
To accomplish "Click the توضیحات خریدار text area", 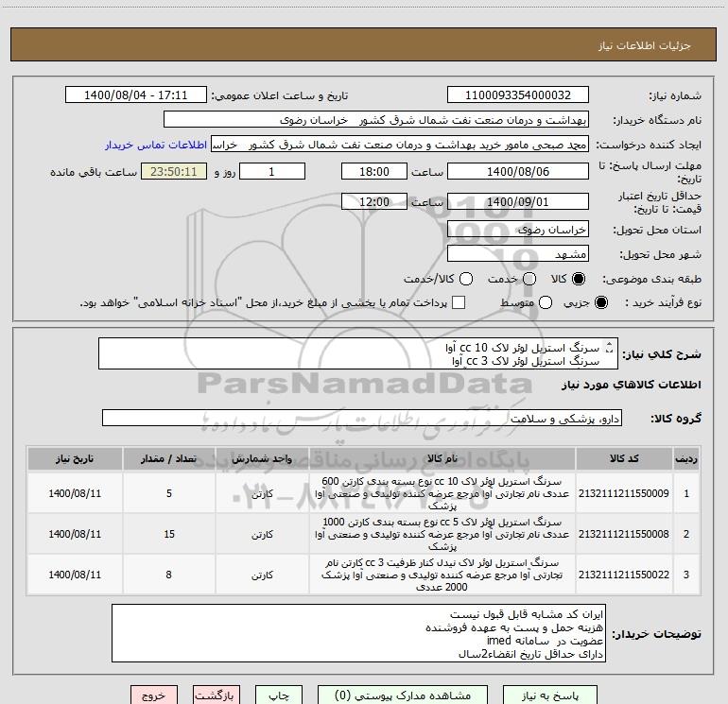I will [358, 633].
